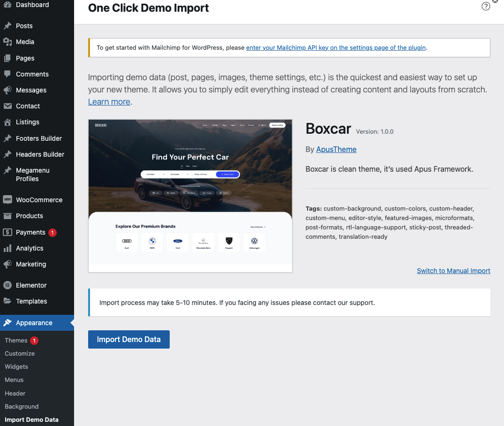
Task: Open the Widgets submenu item
Action: point(16,366)
